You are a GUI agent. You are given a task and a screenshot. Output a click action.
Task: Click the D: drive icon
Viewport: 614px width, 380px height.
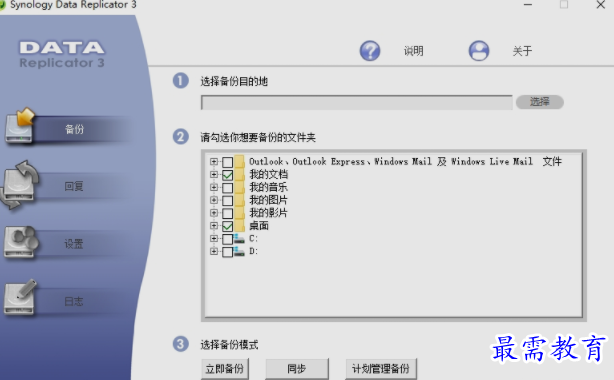(239, 252)
